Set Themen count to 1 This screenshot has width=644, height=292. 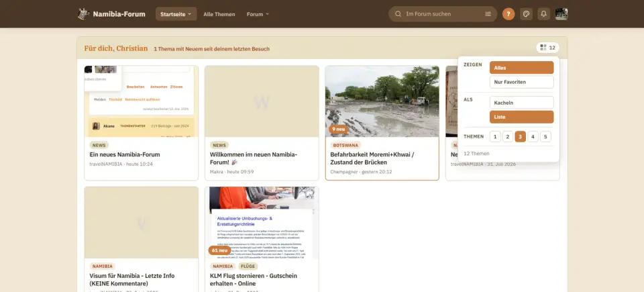click(495, 136)
